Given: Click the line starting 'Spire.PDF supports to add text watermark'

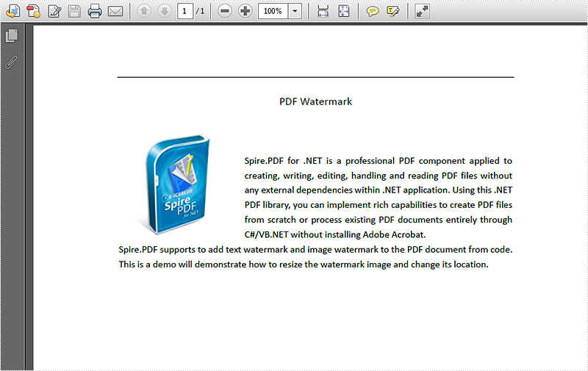Looking at the screenshot, I should pyautogui.click(x=315, y=250).
